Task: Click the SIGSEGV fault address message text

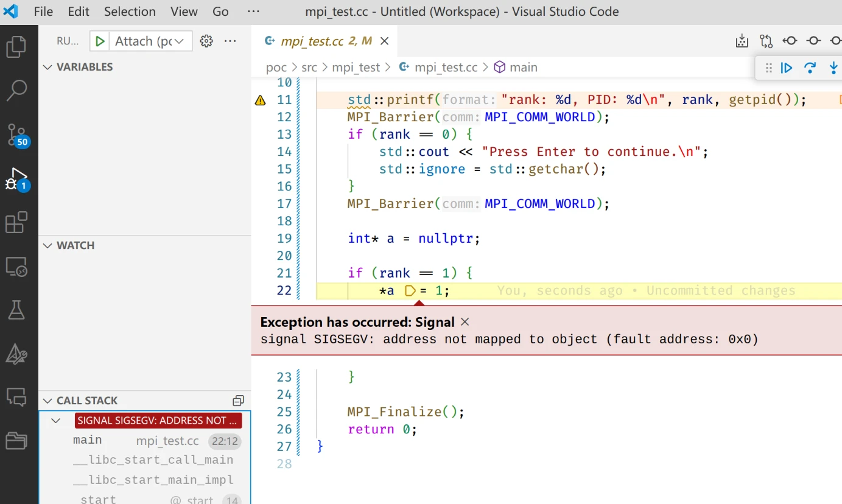Action: (510, 340)
